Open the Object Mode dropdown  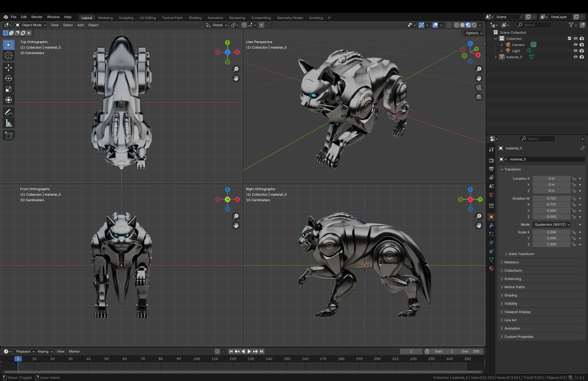(31, 25)
